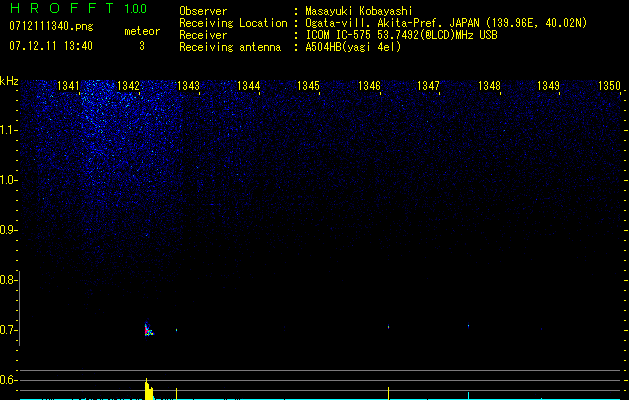
Task: Click the bright meteor echo after 1342
Action: pyautogui.click(x=148, y=330)
